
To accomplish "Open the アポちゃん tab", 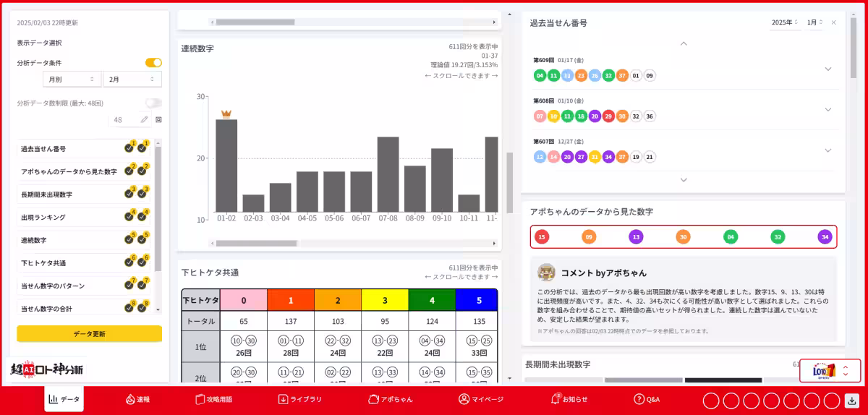I will pos(391,399).
